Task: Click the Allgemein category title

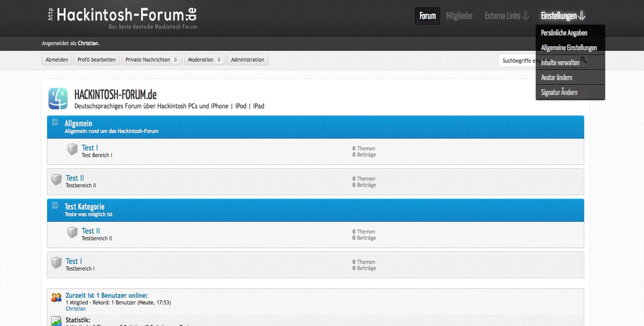Action: [x=78, y=123]
